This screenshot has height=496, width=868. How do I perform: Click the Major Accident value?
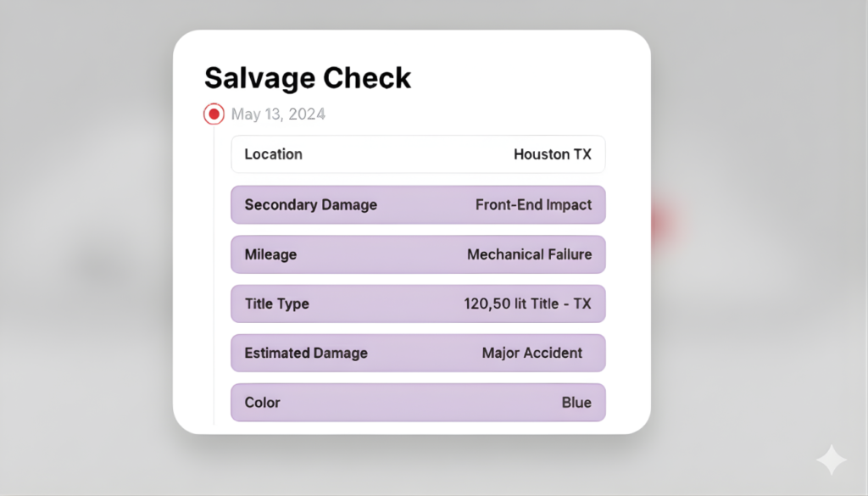(532, 353)
